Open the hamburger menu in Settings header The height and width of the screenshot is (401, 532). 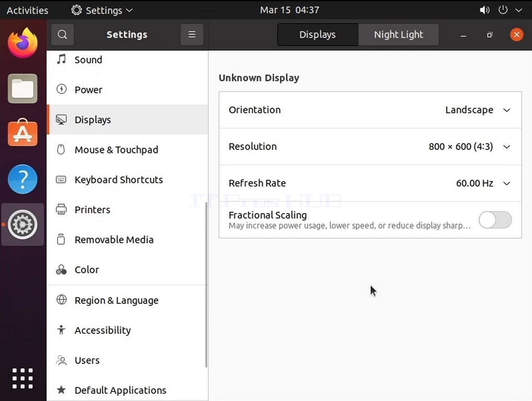192,34
